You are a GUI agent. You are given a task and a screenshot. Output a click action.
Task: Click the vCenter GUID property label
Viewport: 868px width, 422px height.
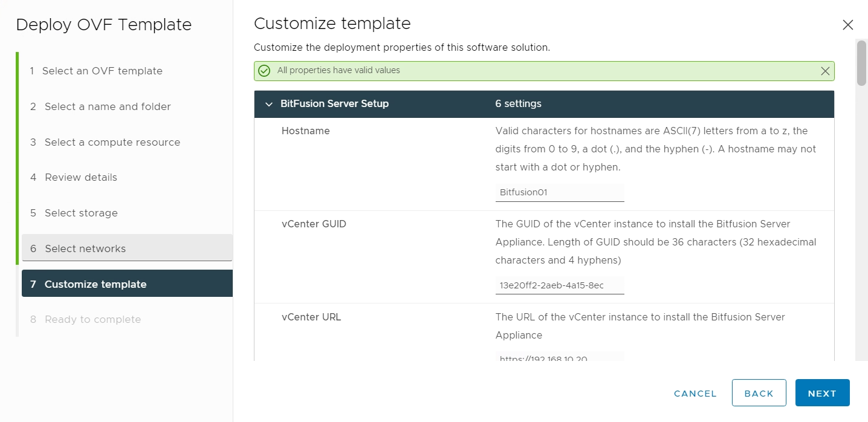[314, 224]
